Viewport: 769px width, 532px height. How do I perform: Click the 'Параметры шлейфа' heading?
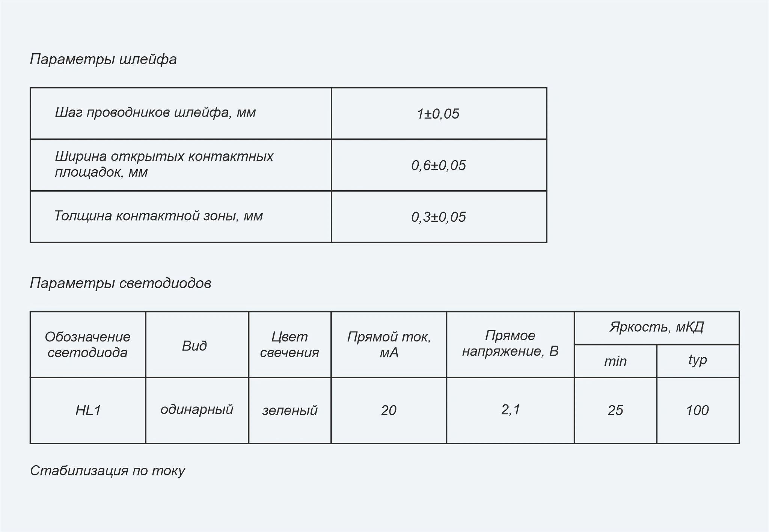coord(103,59)
